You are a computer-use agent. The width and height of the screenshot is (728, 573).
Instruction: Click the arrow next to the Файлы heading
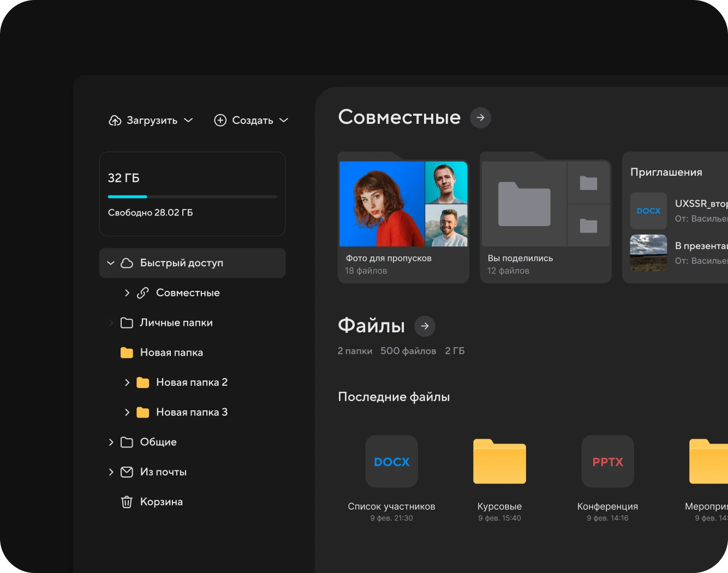point(425,326)
